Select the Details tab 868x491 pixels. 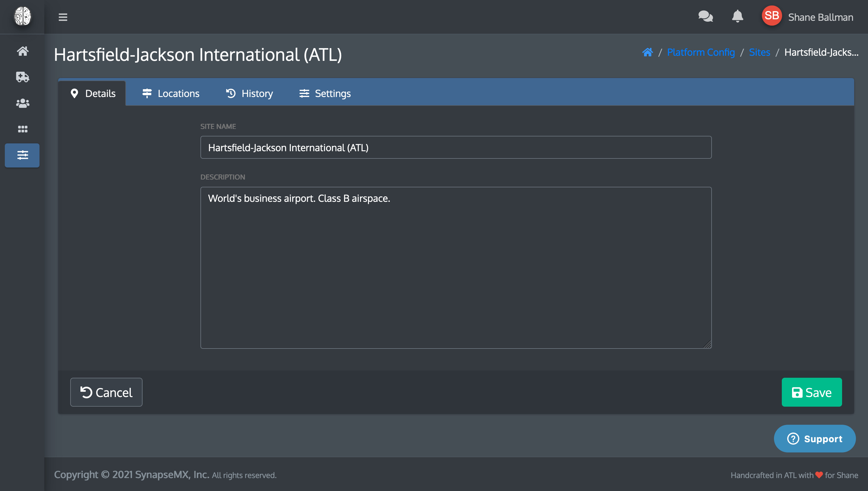[x=93, y=93]
